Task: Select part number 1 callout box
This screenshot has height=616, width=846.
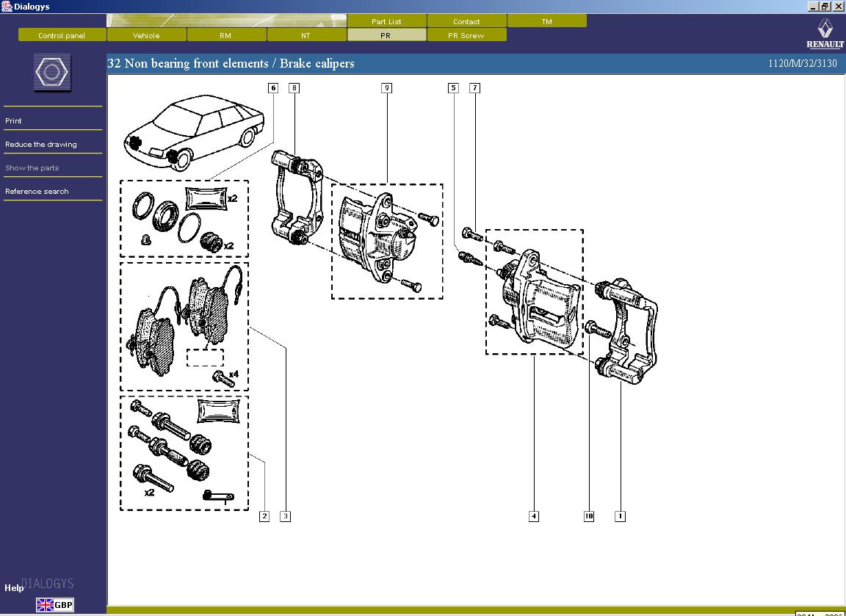Action: (621, 516)
